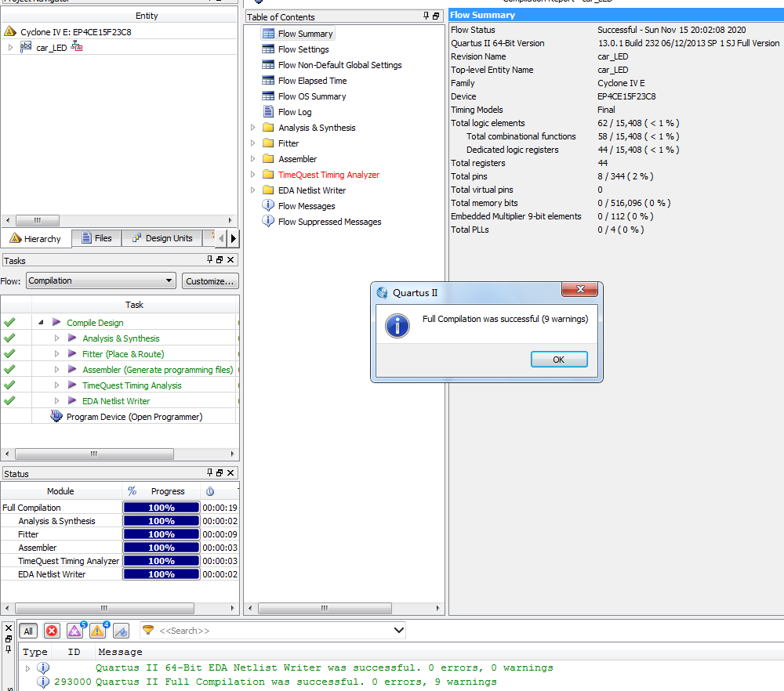This screenshot has width=784, height=691.
Task: Expand EDA Netlist Writer task
Action: click(56, 400)
